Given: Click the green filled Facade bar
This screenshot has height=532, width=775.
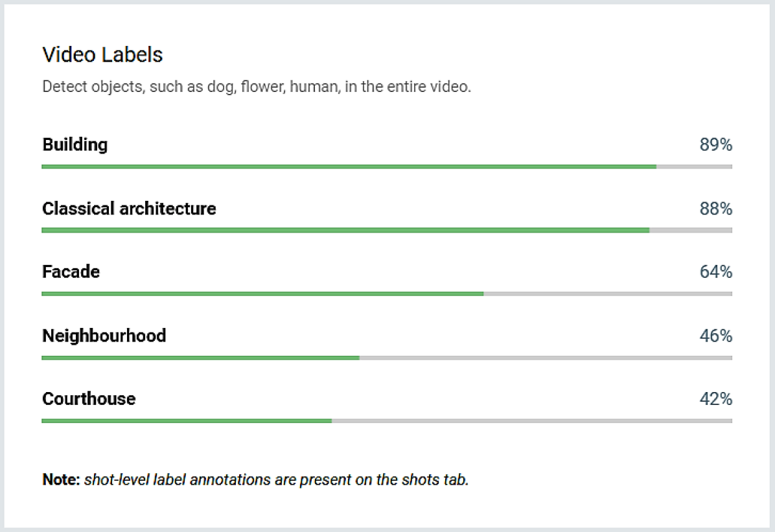Looking at the screenshot, I should 262,294.
